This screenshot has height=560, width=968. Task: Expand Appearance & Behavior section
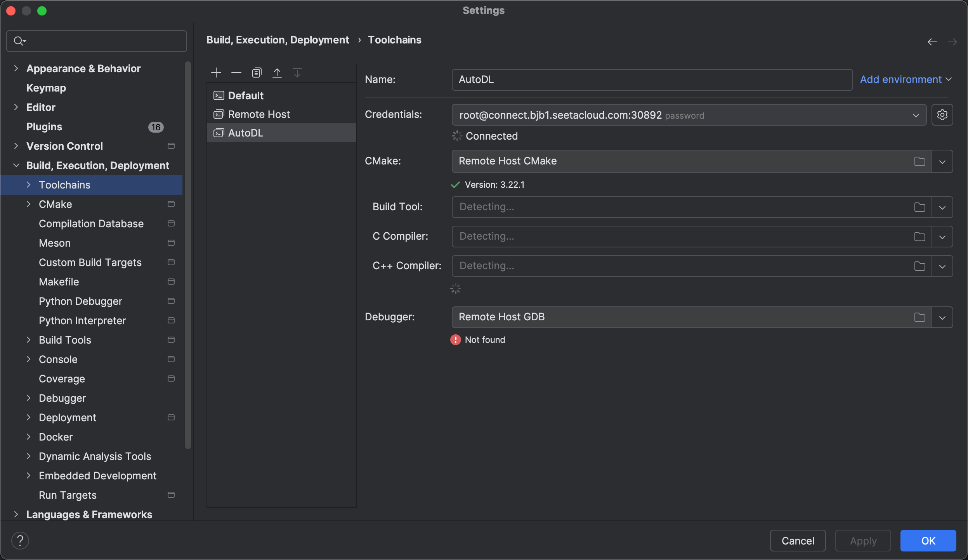16,68
